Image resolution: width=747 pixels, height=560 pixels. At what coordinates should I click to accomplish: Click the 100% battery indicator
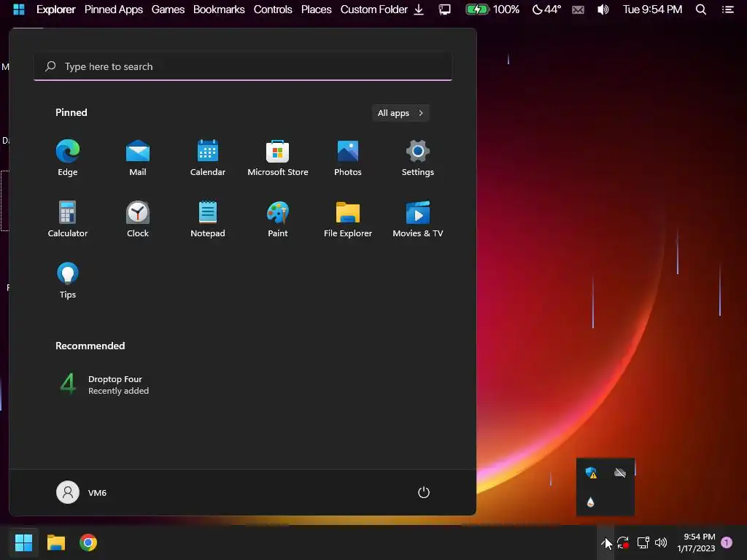(492, 9)
